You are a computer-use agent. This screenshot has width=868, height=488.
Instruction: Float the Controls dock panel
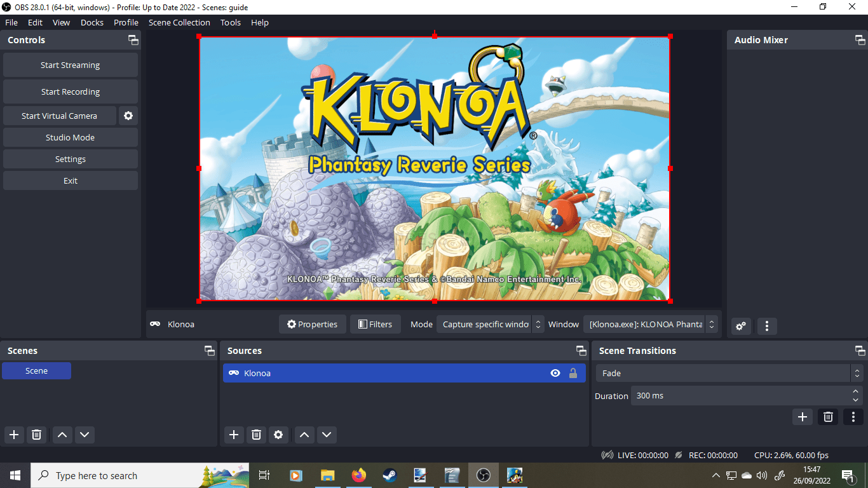pyautogui.click(x=133, y=40)
